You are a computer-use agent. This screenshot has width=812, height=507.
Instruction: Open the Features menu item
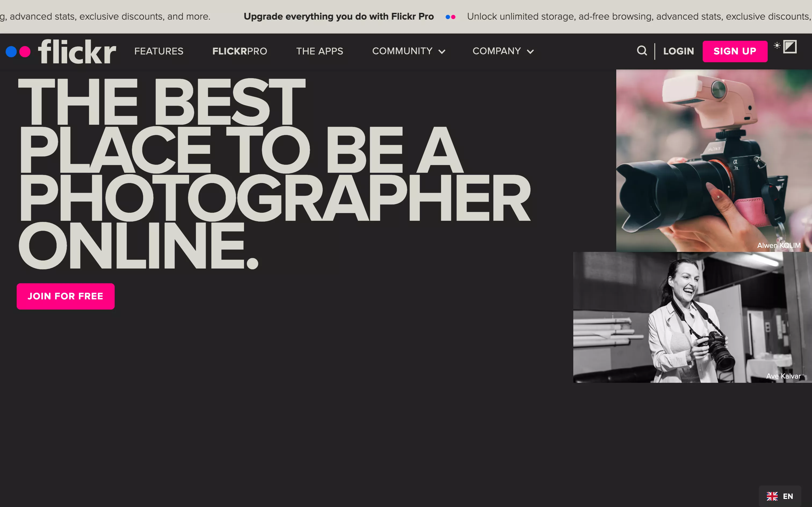(x=159, y=51)
